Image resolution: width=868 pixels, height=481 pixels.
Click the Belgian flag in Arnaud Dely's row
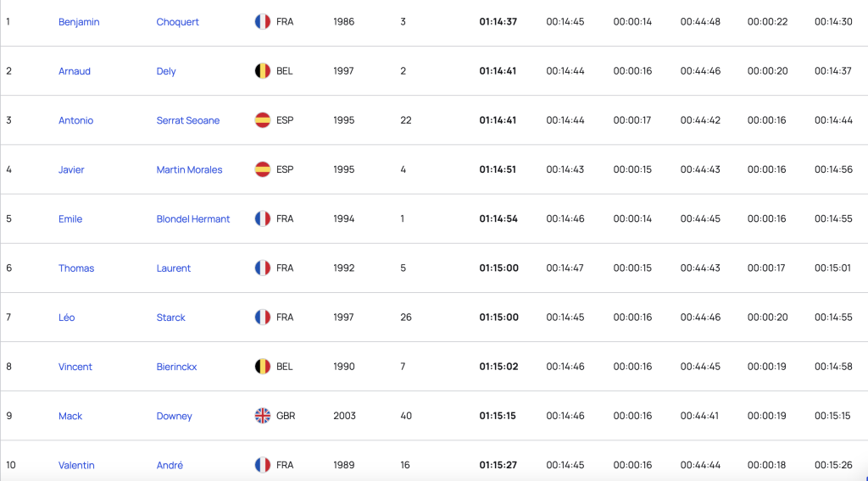[263, 71]
